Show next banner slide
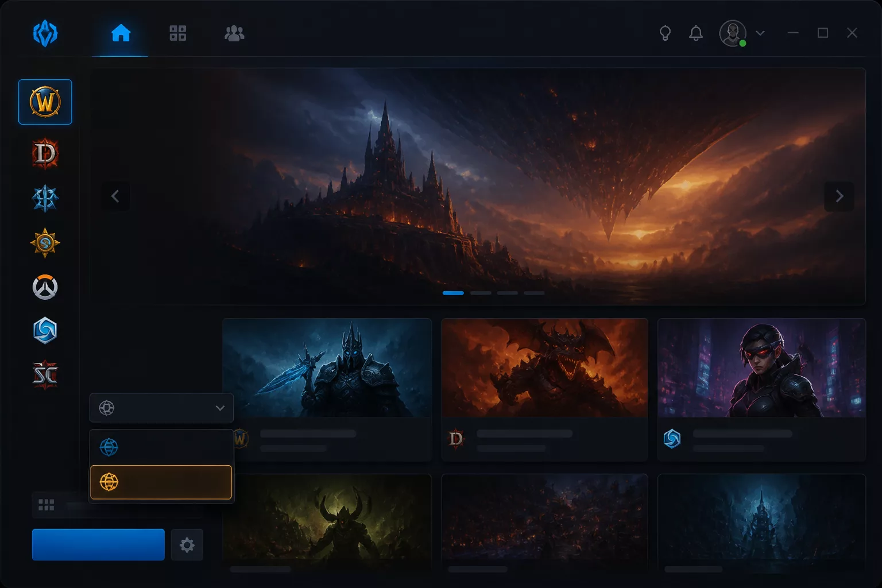The height and width of the screenshot is (588, 882). click(x=839, y=196)
